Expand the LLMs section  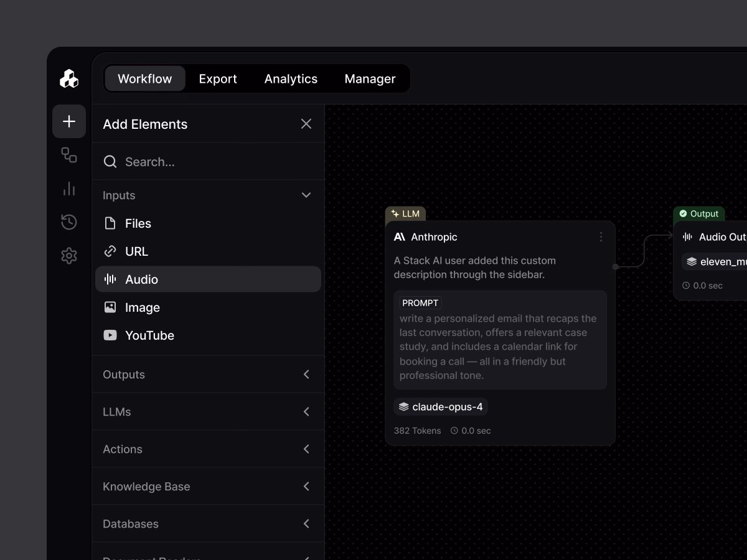(209, 412)
